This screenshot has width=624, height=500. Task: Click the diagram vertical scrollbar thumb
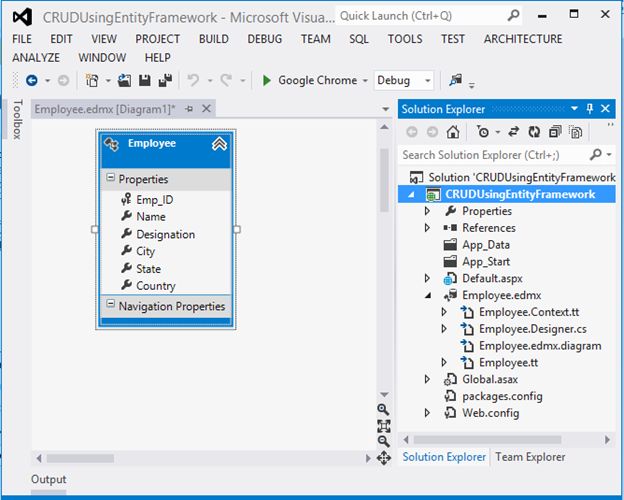[384, 180]
